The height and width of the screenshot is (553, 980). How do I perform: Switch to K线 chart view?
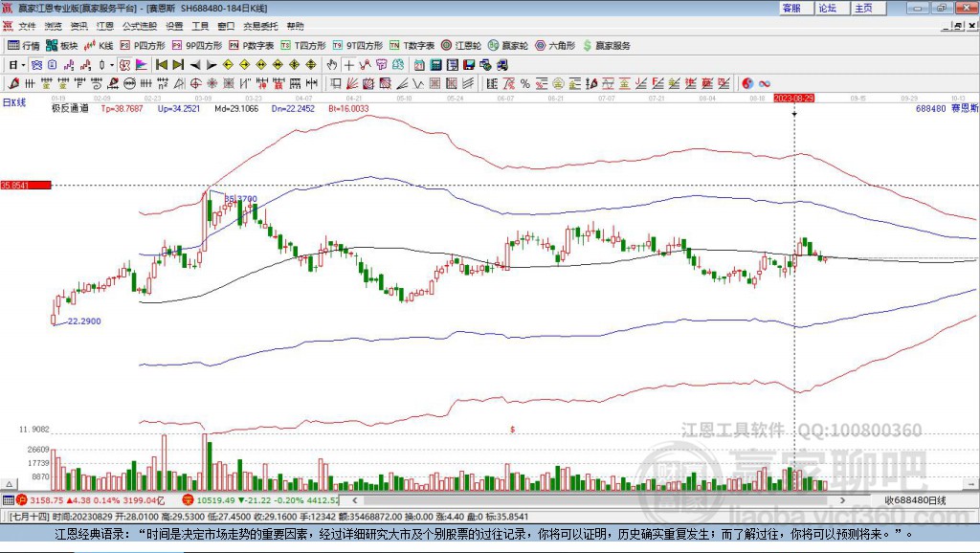(99, 46)
